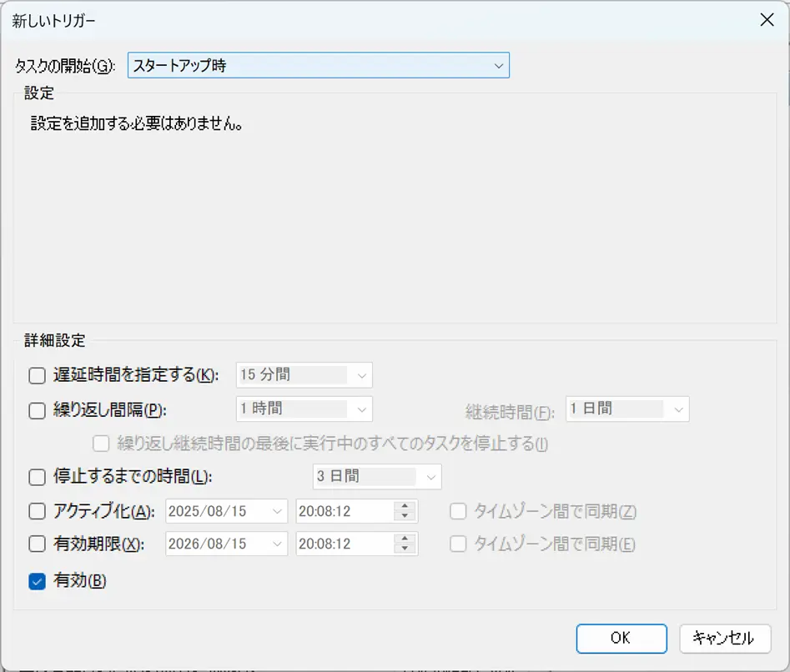
Task: Increase expiry time with the up spinner
Action: pyautogui.click(x=405, y=538)
